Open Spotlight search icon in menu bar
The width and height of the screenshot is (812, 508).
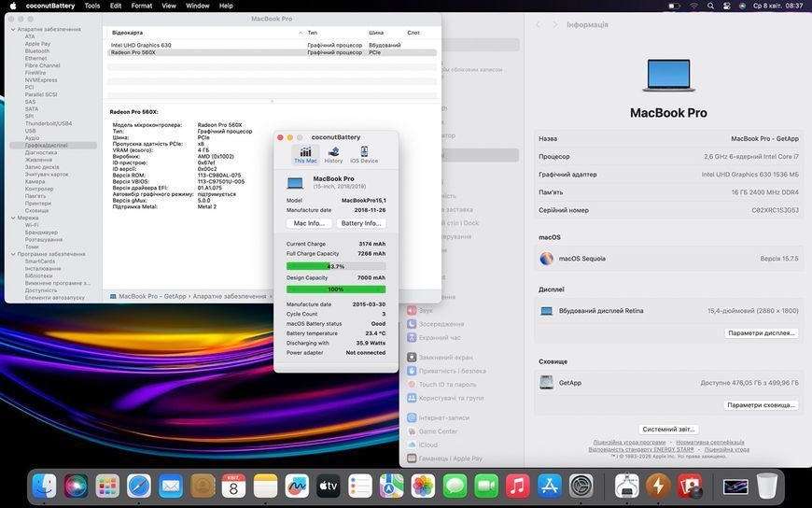coord(710,6)
